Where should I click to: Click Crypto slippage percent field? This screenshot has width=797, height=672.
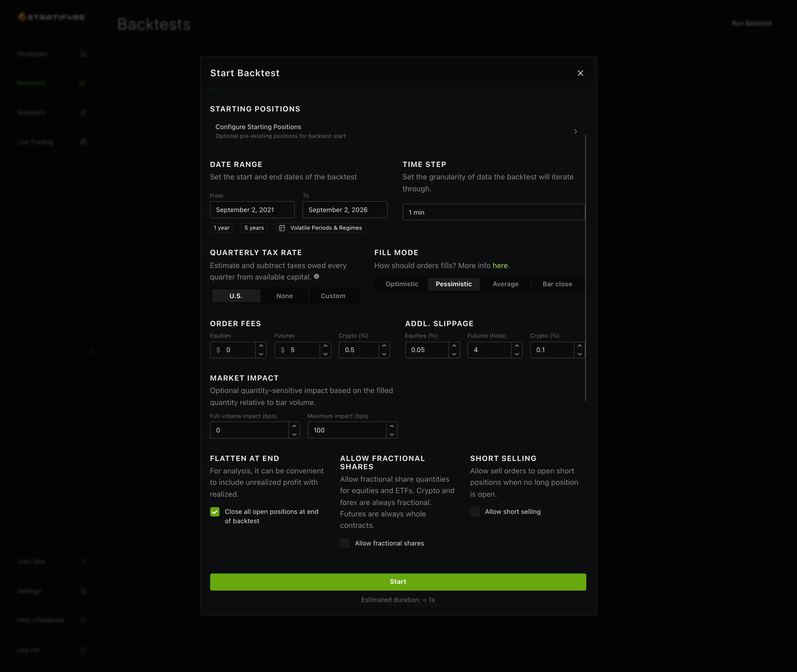coord(552,350)
